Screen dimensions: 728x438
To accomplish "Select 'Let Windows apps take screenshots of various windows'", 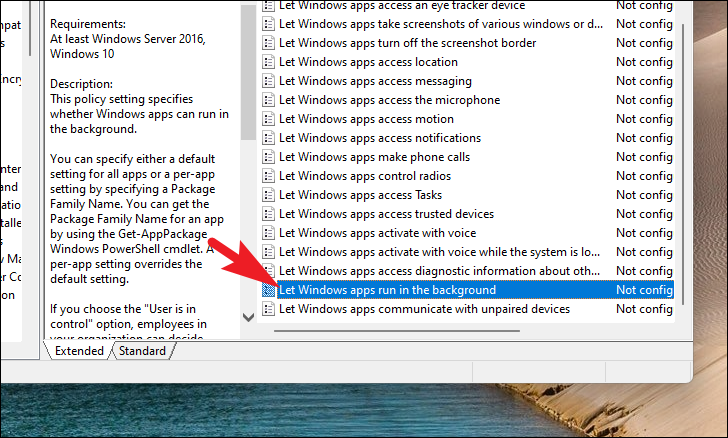I will (441, 24).
